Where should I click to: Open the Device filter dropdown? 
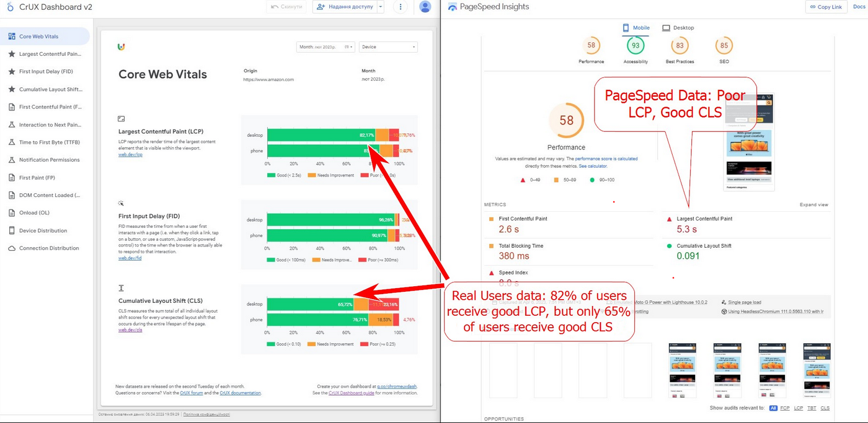pos(388,47)
